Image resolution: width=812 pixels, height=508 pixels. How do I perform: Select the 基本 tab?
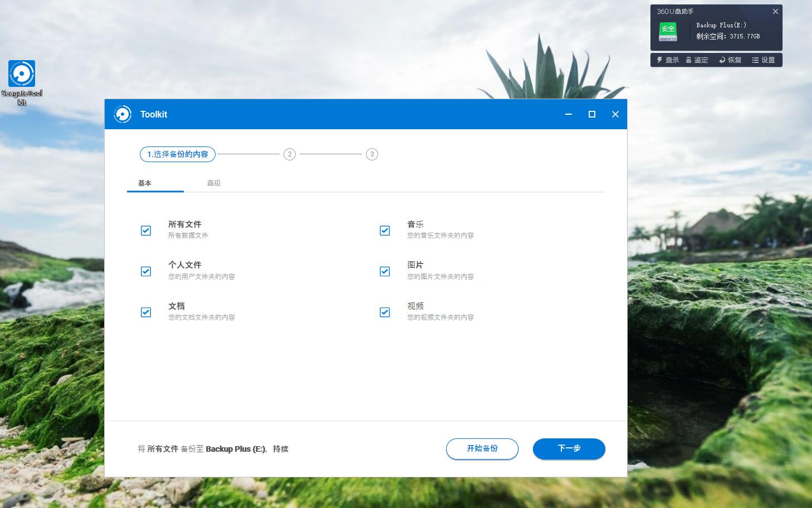click(144, 183)
